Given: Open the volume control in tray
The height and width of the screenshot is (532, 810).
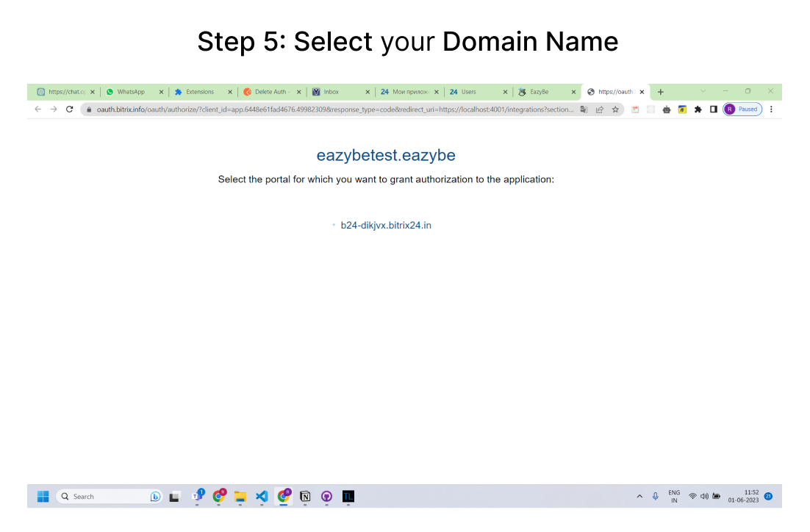Looking at the screenshot, I should 704,496.
